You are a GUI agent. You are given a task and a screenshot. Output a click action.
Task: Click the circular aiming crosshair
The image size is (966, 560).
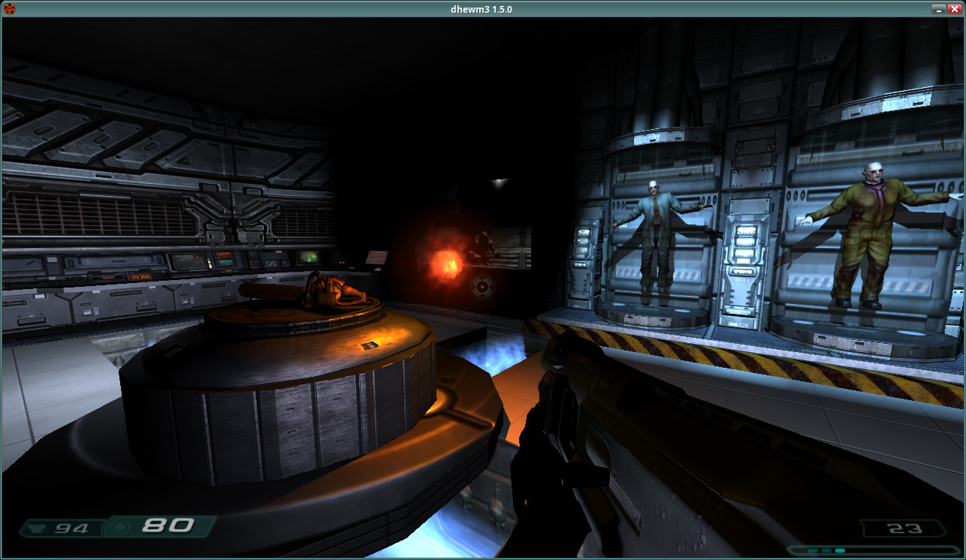[x=482, y=286]
